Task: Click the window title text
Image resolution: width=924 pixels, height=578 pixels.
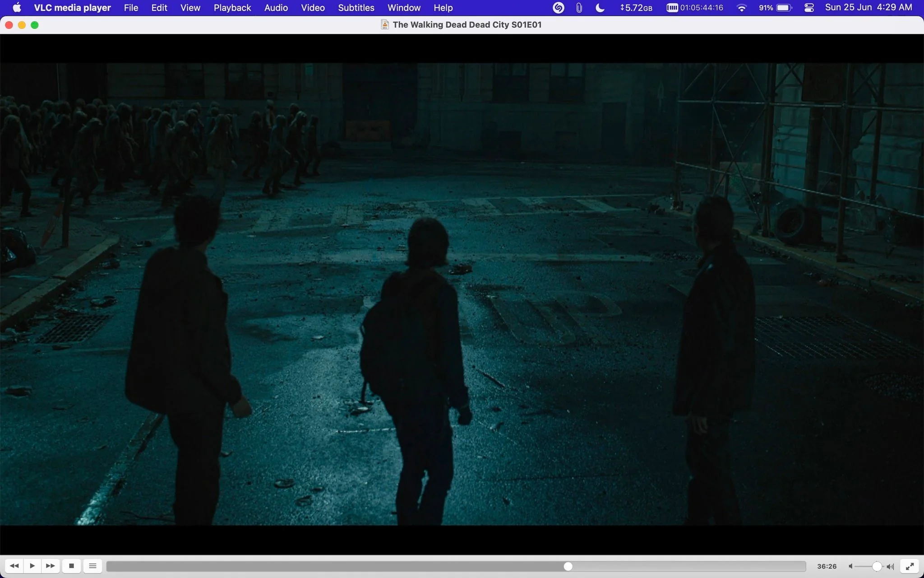Action: (x=467, y=24)
